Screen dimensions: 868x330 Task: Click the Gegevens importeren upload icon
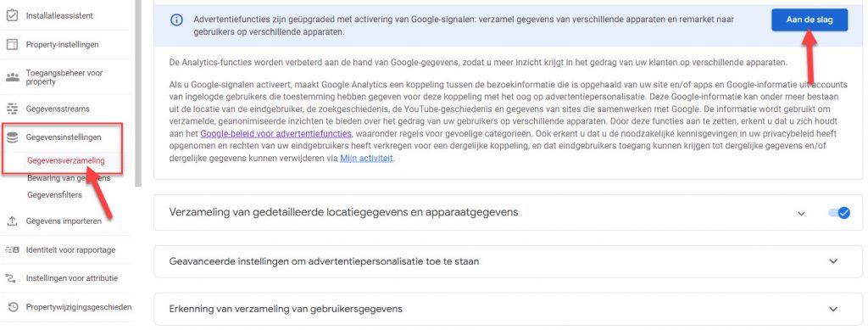coord(12,221)
